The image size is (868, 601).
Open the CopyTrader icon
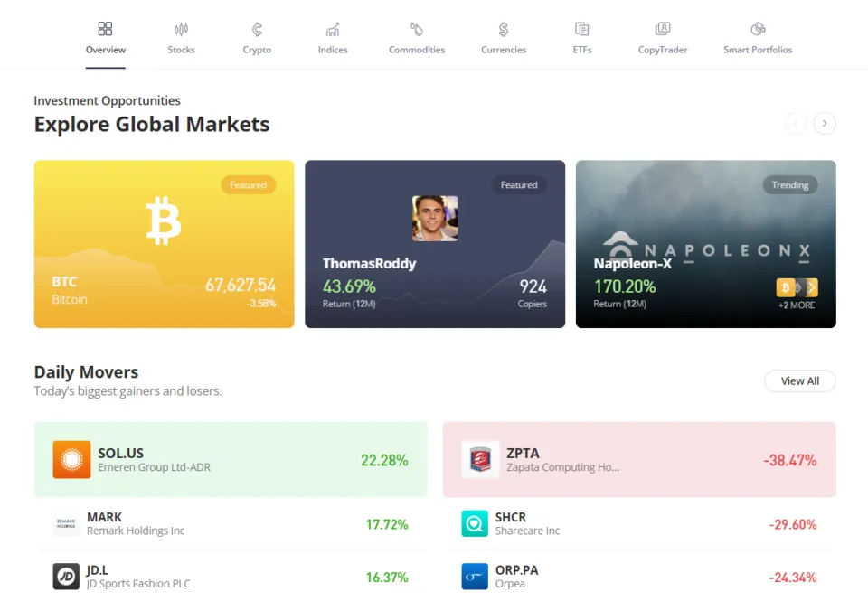tap(663, 29)
